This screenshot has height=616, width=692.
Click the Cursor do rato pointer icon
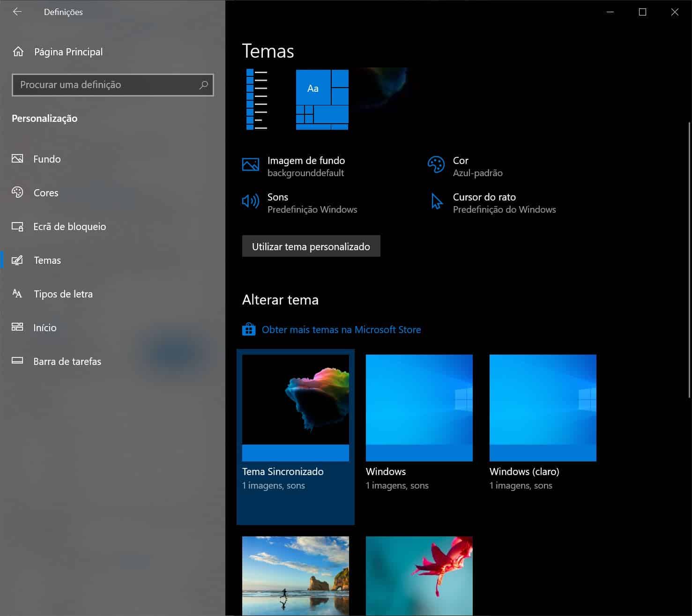437,201
